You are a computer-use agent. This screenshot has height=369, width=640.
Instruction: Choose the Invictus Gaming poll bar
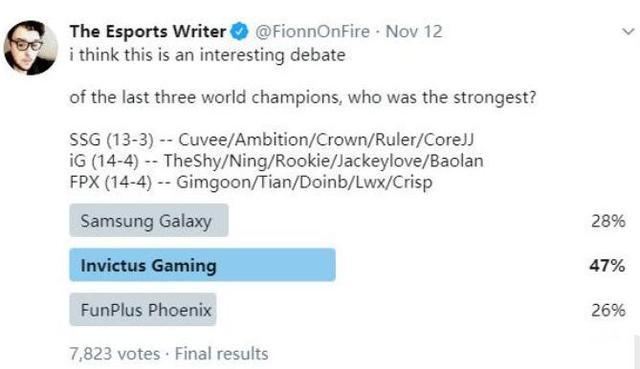pyautogui.click(x=202, y=265)
